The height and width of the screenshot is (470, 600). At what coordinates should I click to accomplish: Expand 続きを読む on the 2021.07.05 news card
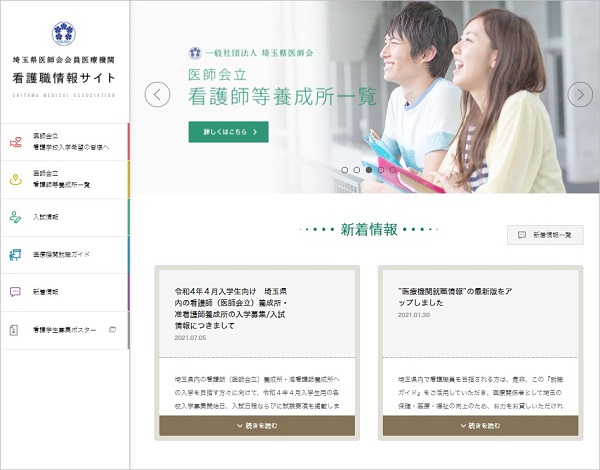point(257,426)
